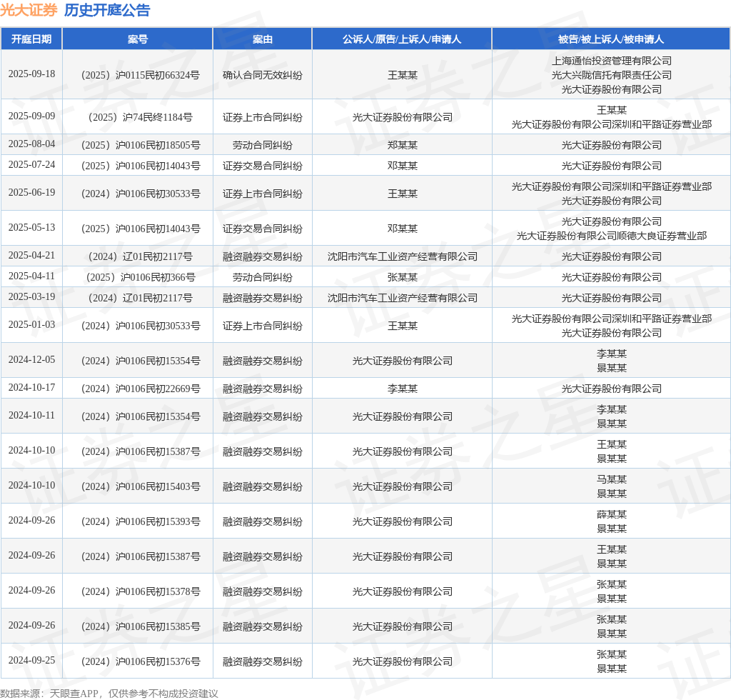Select case number (2024)沪0106民初15385号
This screenshot has height=700, width=731.
tap(141, 626)
